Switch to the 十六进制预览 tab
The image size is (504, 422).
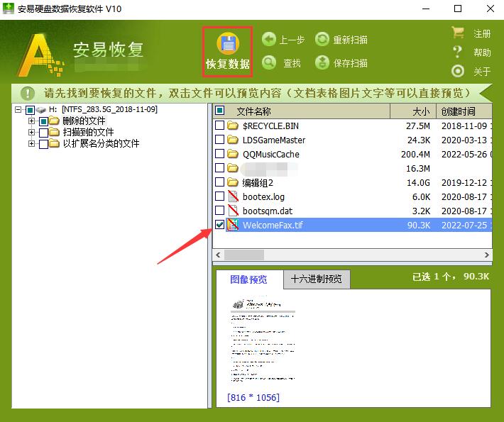317,279
